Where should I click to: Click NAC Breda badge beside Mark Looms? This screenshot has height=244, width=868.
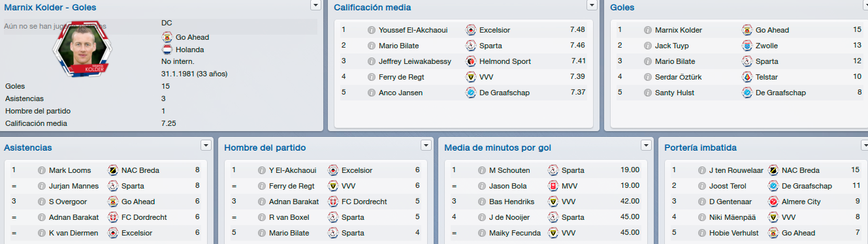pos(112,170)
